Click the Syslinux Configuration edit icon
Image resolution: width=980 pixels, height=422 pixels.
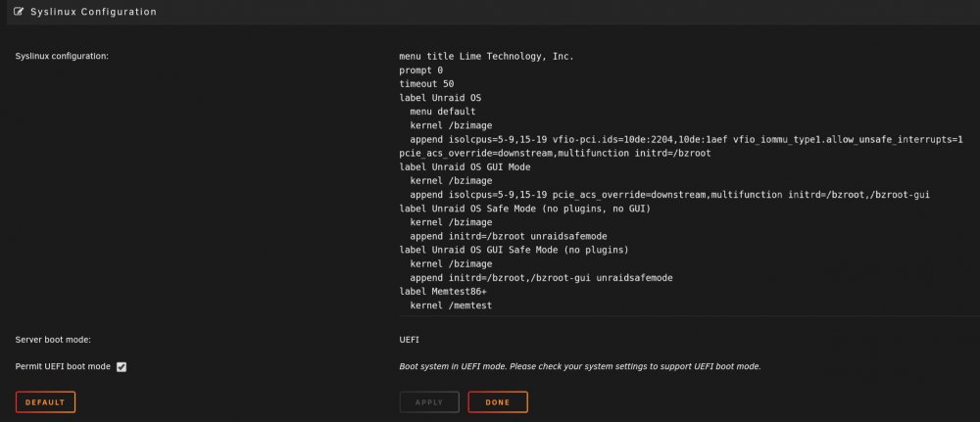(x=19, y=11)
